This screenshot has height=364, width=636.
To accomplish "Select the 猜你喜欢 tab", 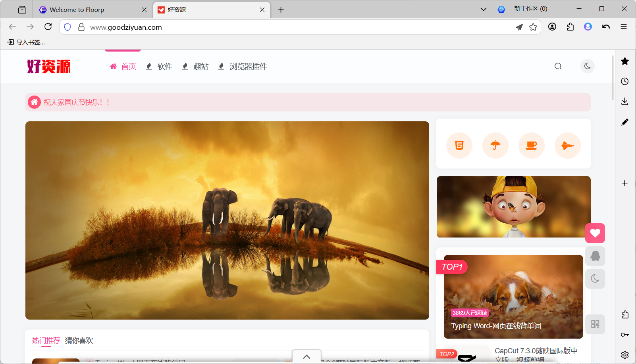I will pyautogui.click(x=79, y=341).
